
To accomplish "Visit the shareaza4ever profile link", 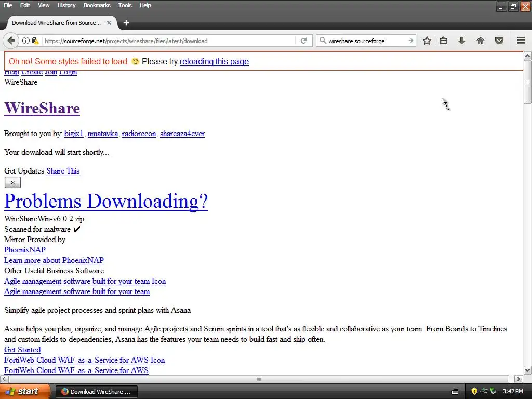I will [182, 134].
